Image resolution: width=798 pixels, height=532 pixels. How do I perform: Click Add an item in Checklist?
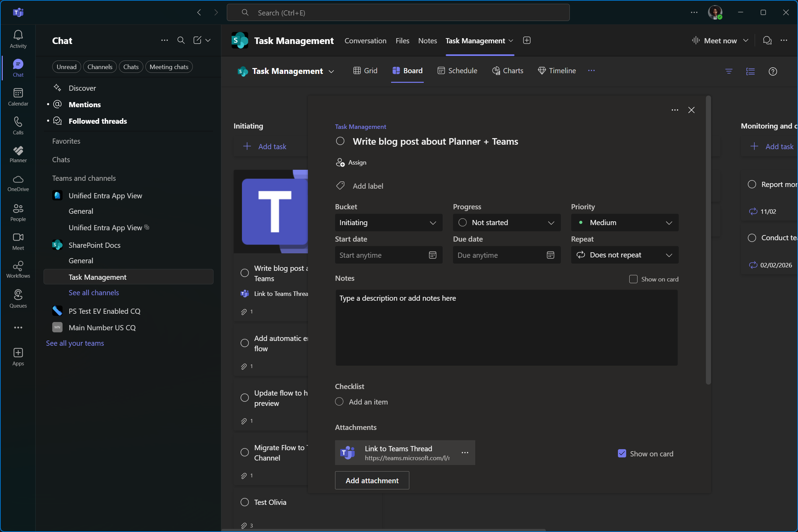(368, 402)
